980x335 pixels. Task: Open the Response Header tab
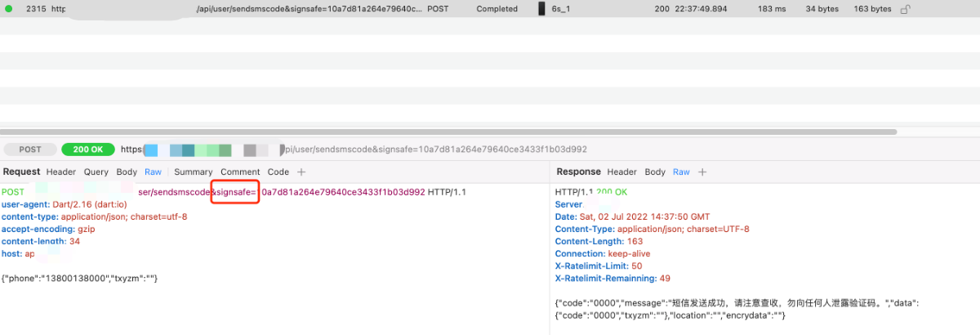pos(621,172)
